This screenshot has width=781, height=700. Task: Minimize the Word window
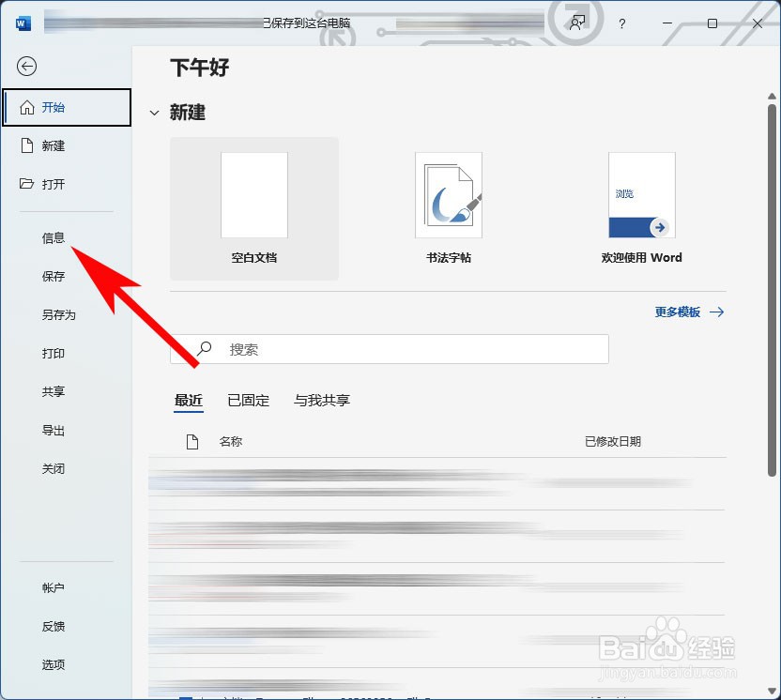666,23
